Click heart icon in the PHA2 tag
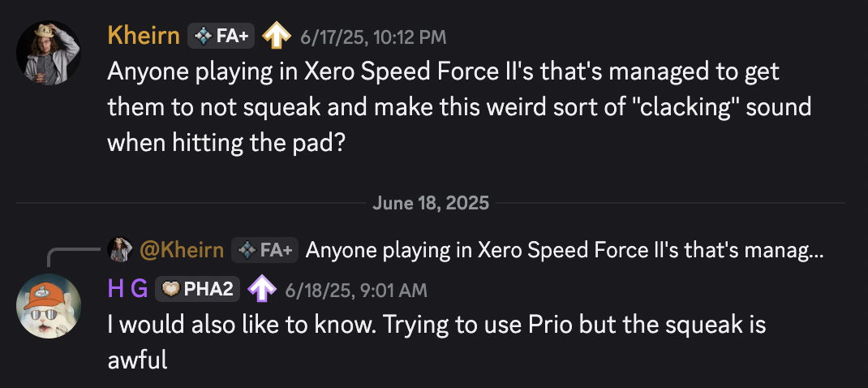Viewport: 868px width, 388px height. tap(171, 290)
